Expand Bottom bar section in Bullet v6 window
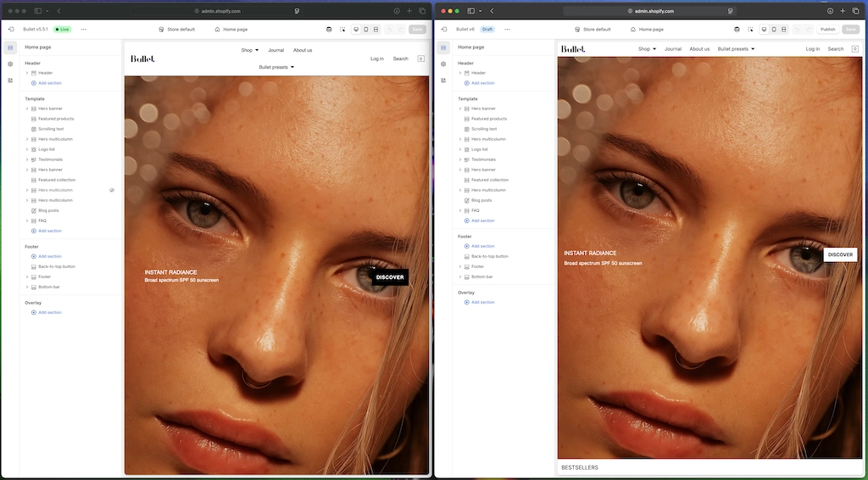This screenshot has height=480, width=868. [x=459, y=276]
